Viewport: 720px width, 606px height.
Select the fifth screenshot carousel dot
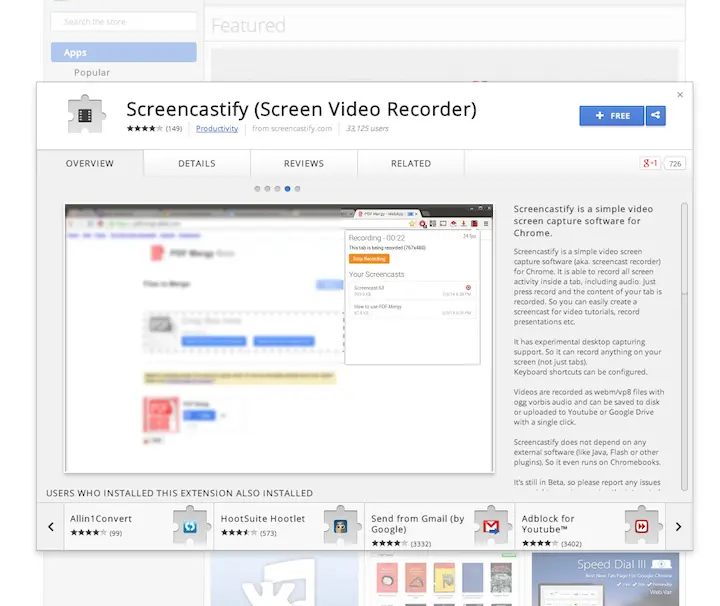(x=298, y=189)
